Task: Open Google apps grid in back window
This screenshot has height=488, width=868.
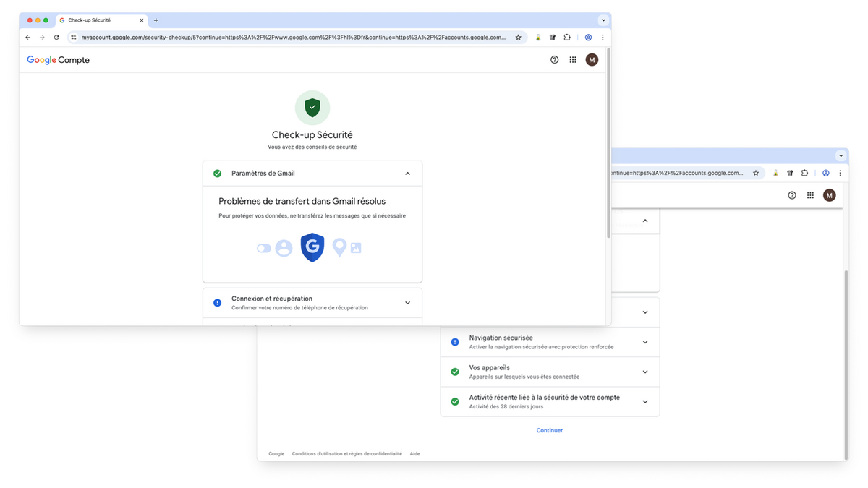Action: [810, 195]
